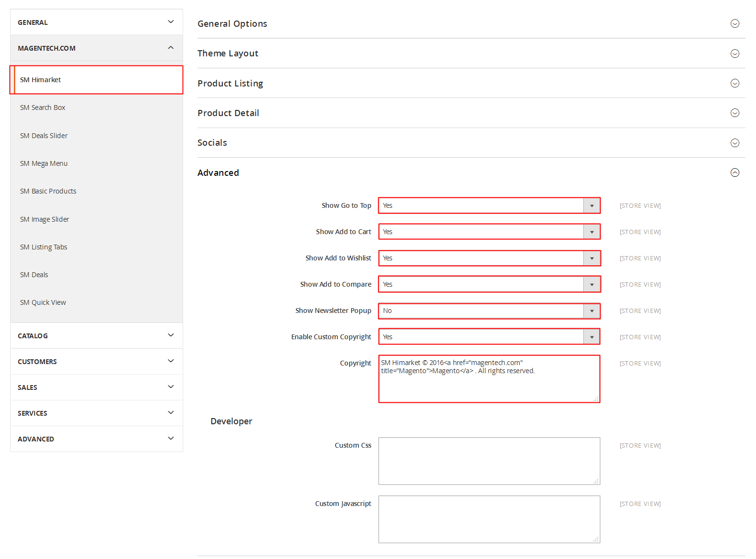This screenshot has width=756, height=559.
Task: Expand the General Options section chevron icon
Action: click(x=735, y=23)
